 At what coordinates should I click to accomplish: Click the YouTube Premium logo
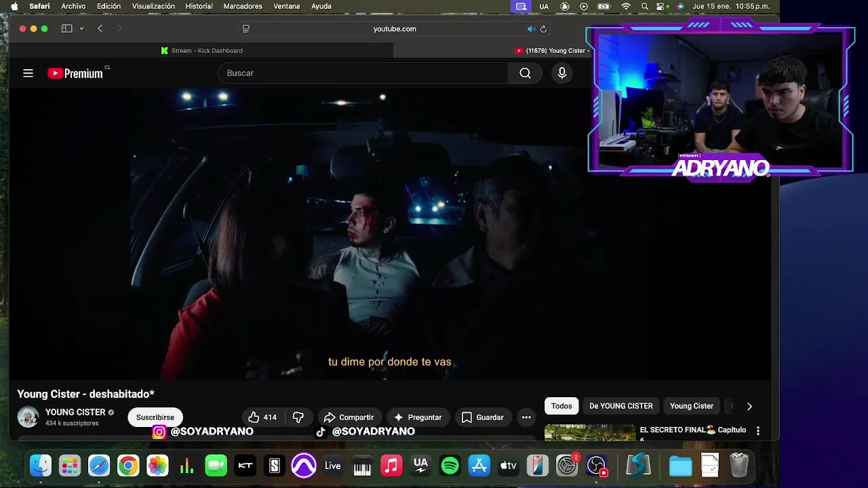(75, 73)
